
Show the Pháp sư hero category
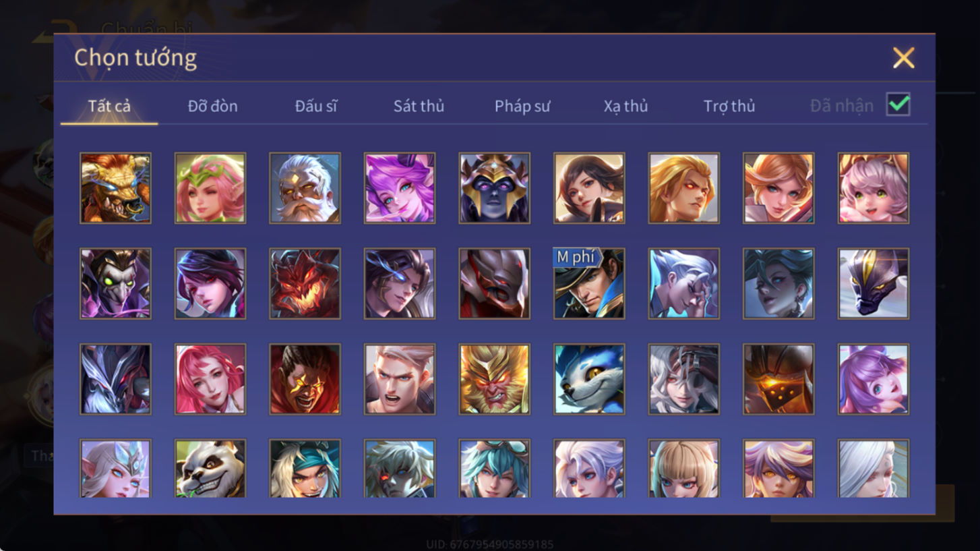pos(522,106)
